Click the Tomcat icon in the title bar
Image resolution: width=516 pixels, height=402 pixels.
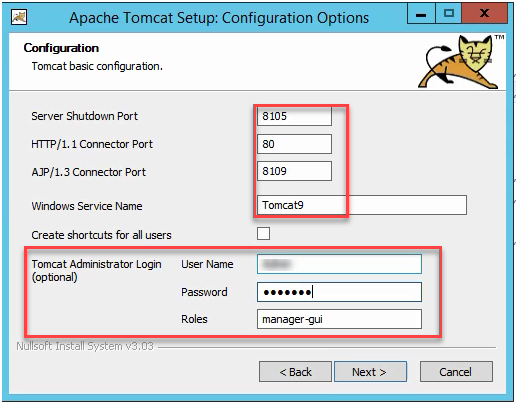(x=19, y=17)
